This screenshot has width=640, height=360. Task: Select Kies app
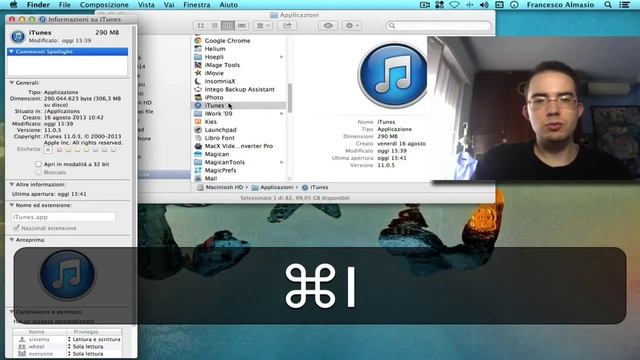click(211, 122)
